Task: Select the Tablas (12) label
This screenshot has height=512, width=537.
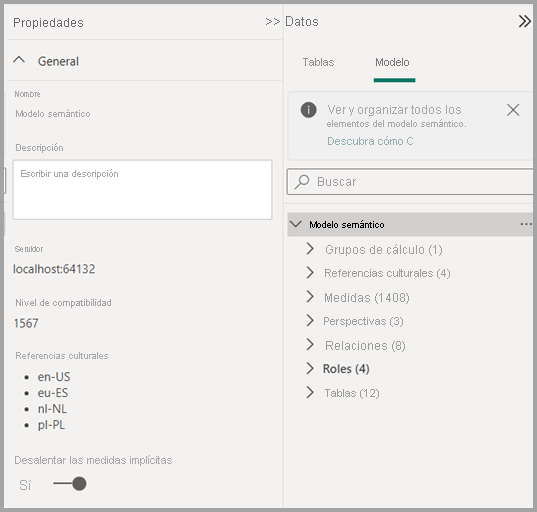Action: (352, 393)
